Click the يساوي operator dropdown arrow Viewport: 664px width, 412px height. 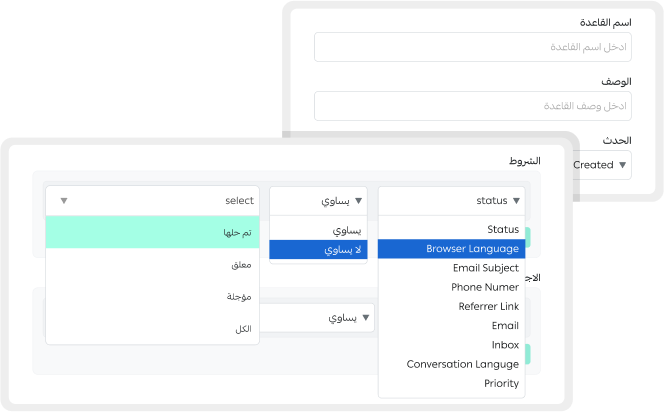coord(359,201)
